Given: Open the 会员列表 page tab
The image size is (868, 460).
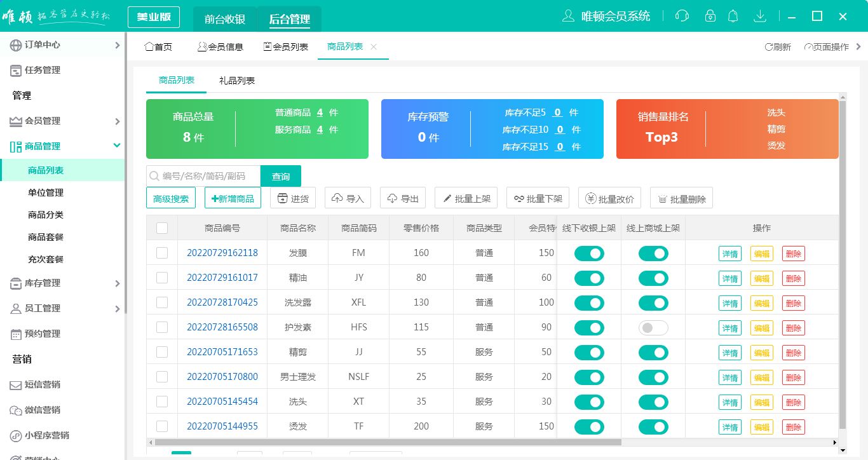Looking at the screenshot, I should (286, 47).
